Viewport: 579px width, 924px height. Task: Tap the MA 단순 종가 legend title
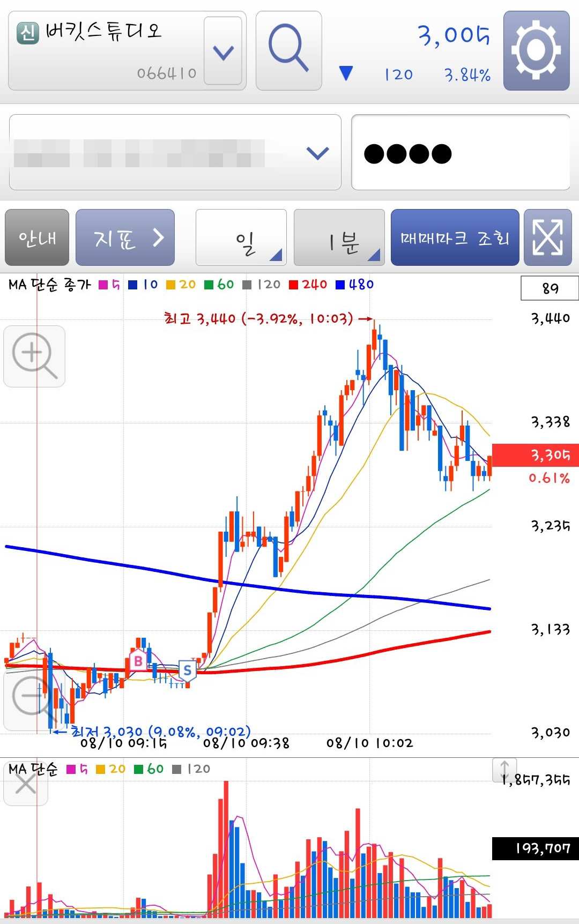pos(49,285)
